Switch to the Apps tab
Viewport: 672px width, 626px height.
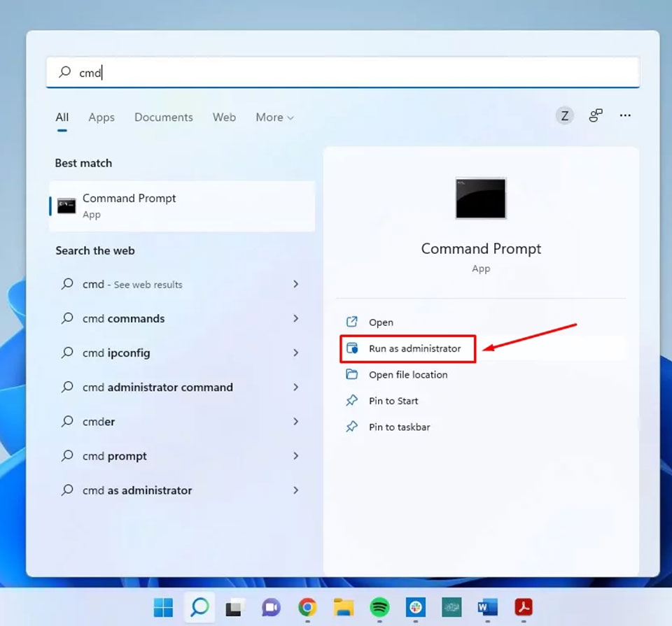tap(101, 118)
